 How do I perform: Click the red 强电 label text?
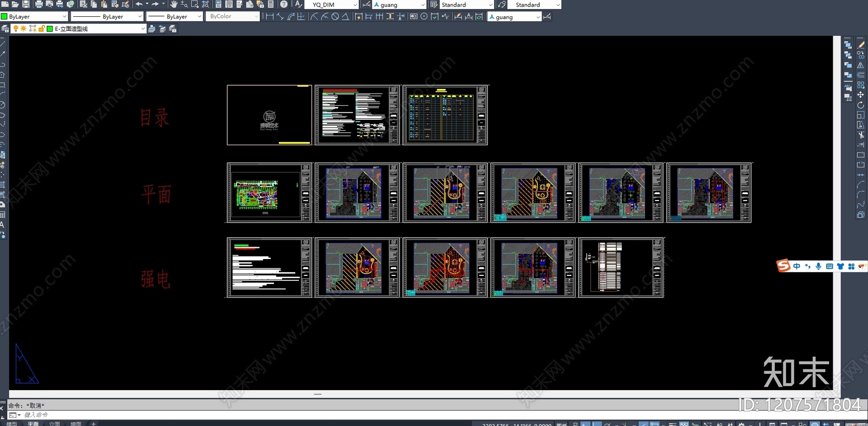156,279
